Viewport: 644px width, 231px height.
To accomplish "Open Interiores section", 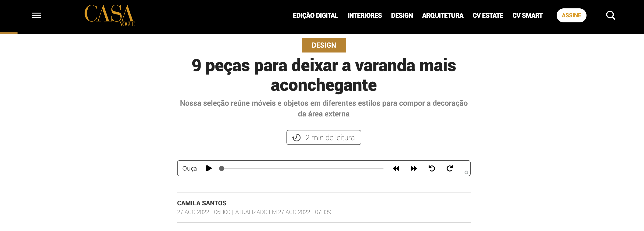I will point(365,15).
